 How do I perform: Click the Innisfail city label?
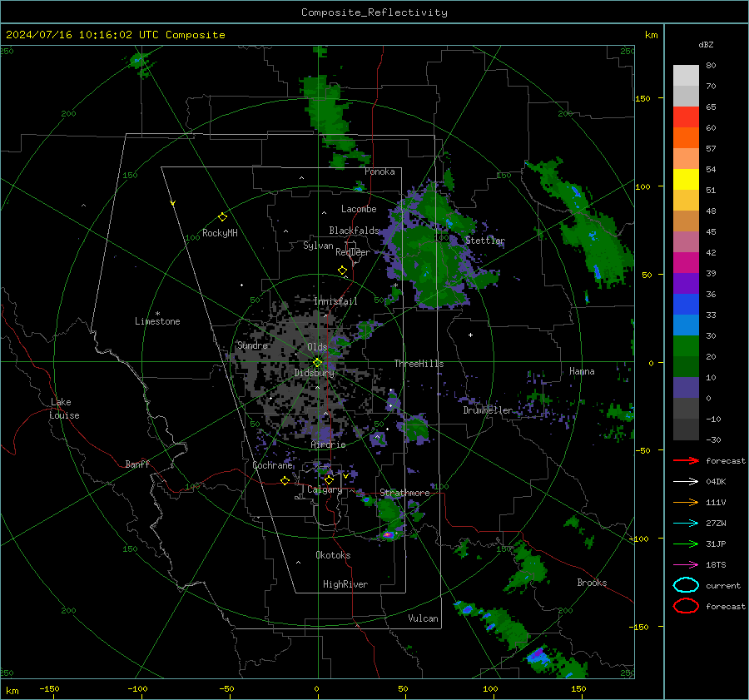click(x=335, y=301)
